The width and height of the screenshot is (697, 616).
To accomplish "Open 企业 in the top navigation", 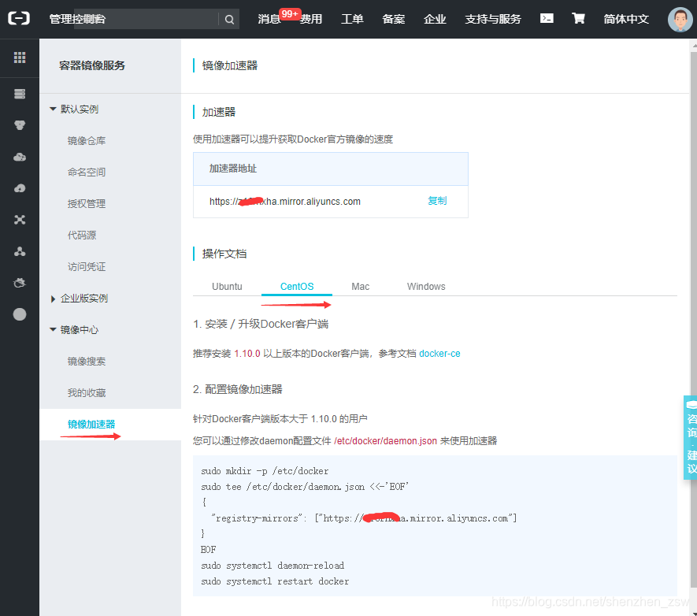I will (x=435, y=19).
